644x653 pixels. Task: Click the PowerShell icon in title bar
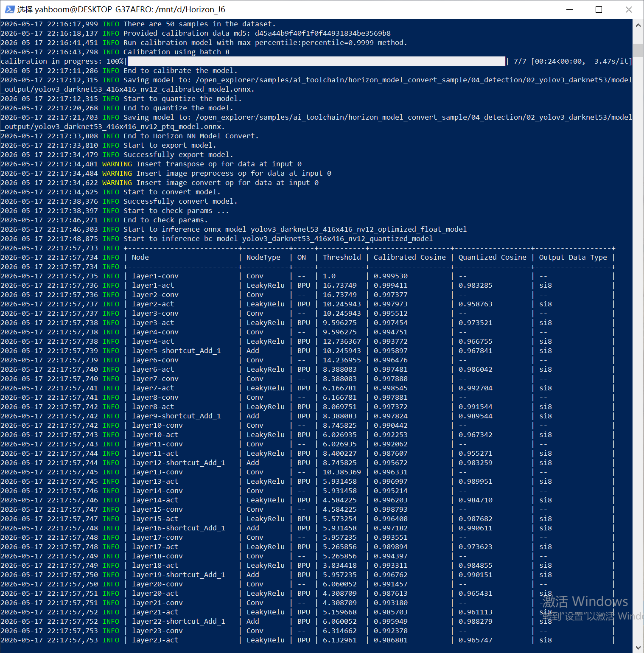coord(10,9)
